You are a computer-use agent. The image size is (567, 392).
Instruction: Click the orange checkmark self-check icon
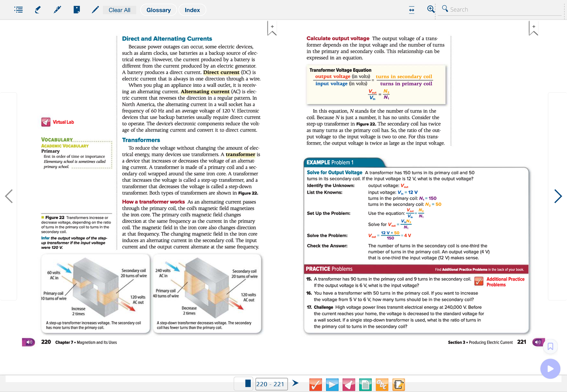316,384
